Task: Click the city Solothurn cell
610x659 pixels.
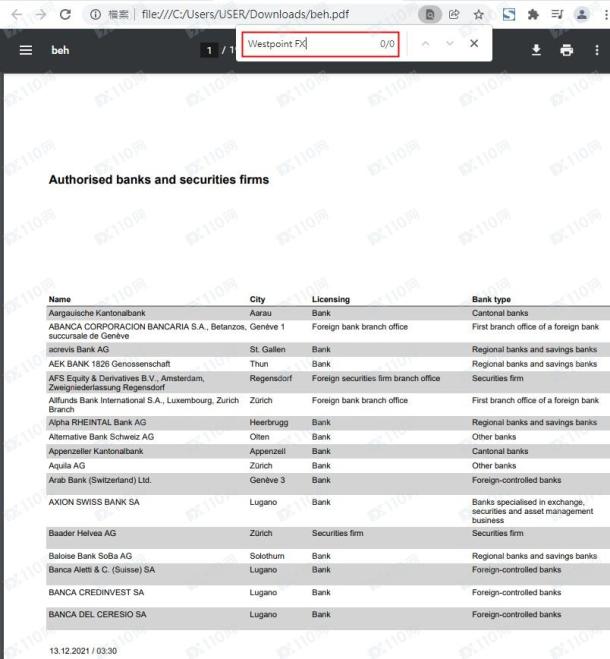Action: [267, 556]
